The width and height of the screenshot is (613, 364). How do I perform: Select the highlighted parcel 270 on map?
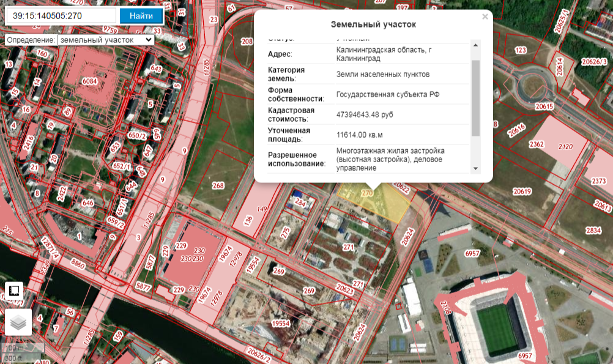click(373, 202)
